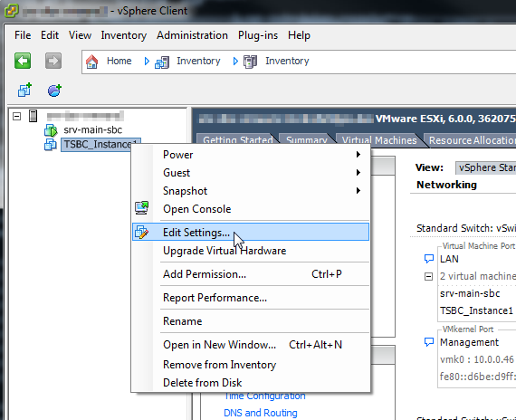This screenshot has height=420, width=516.
Task: Open the Time Configuration link
Action: click(x=264, y=396)
